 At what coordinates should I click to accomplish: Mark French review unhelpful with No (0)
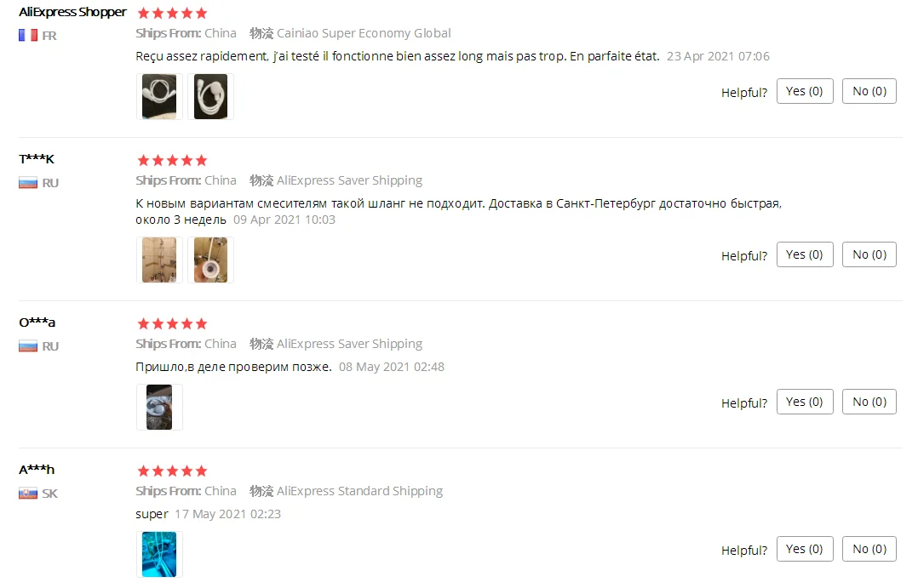tap(869, 91)
